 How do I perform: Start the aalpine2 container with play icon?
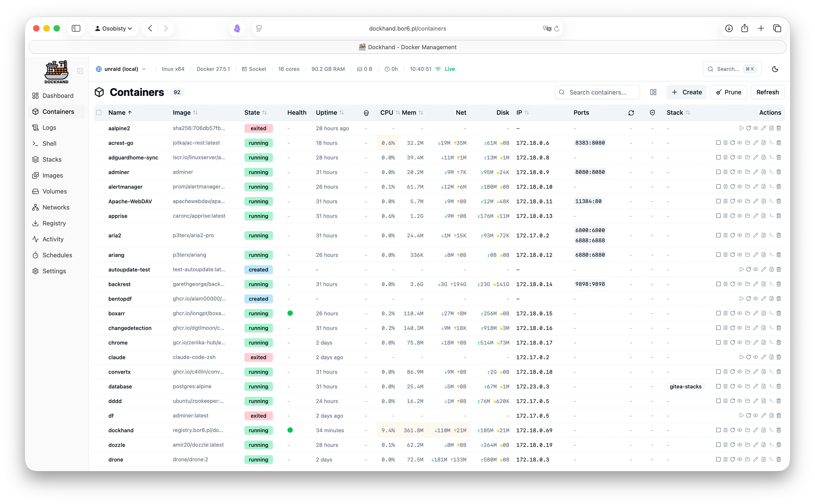(x=741, y=128)
